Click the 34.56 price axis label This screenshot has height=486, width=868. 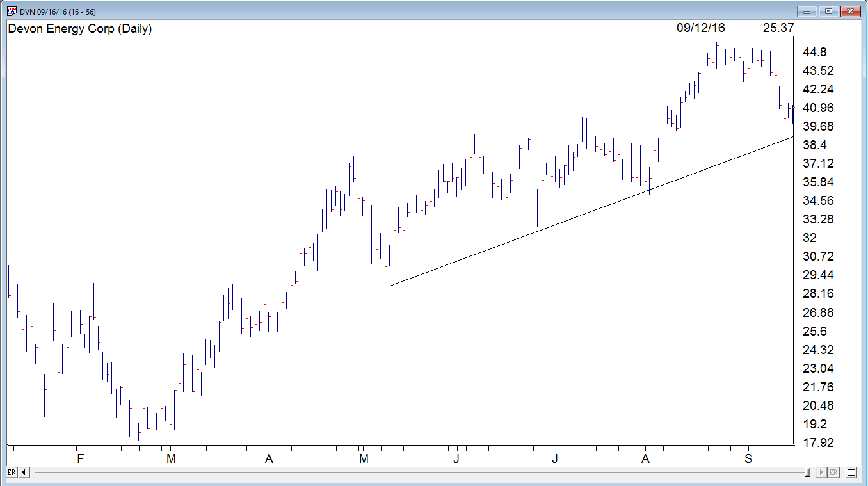pos(817,200)
